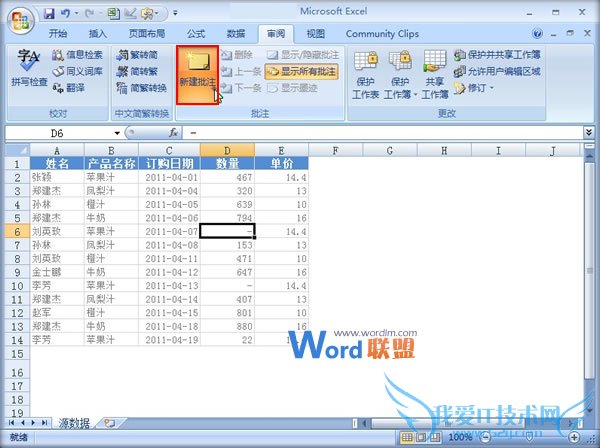The height and width of the screenshot is (448, 600).
Task: Click Show/Hide Comment
Action: [303, 55]
